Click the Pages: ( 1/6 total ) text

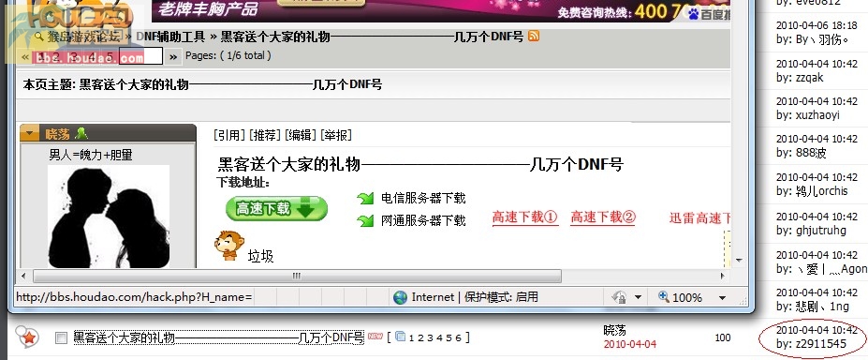point(228,55)
